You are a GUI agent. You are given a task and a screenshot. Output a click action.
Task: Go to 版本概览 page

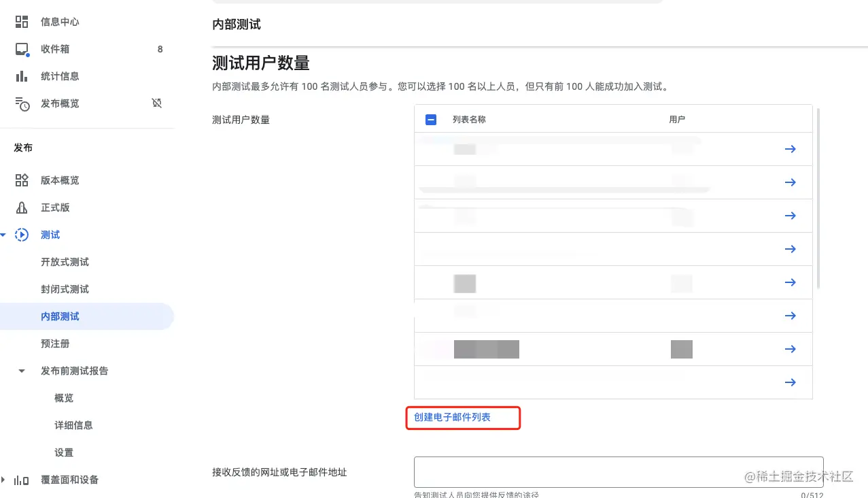[x=60, y=180]
